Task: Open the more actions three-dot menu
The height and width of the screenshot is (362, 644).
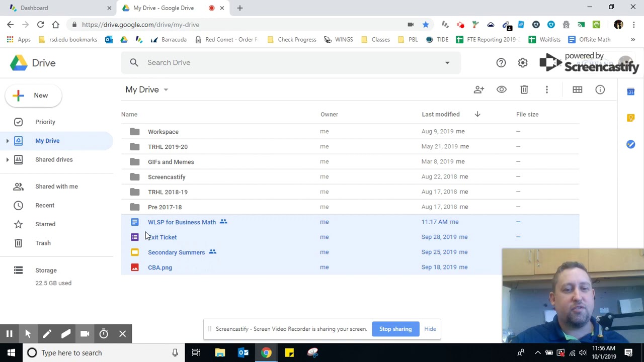Action: pos(547,89)
